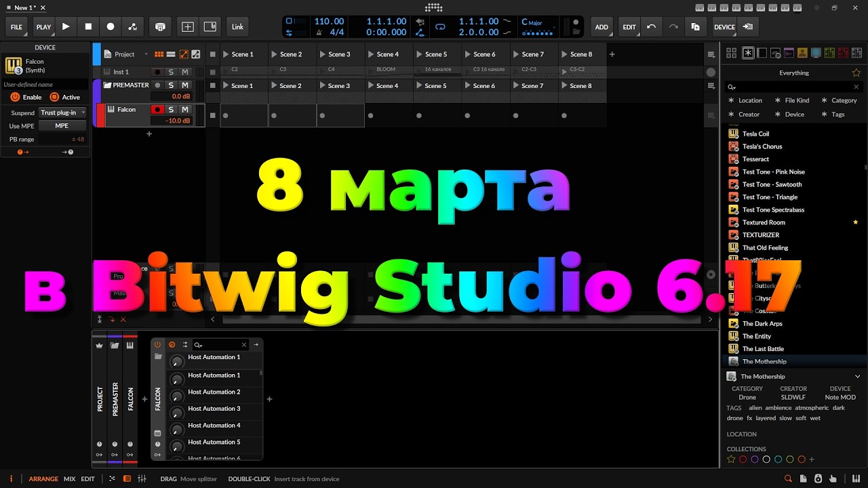
Task: Collapse The Mothership info panel chevron
Action: tap(857, 376)
